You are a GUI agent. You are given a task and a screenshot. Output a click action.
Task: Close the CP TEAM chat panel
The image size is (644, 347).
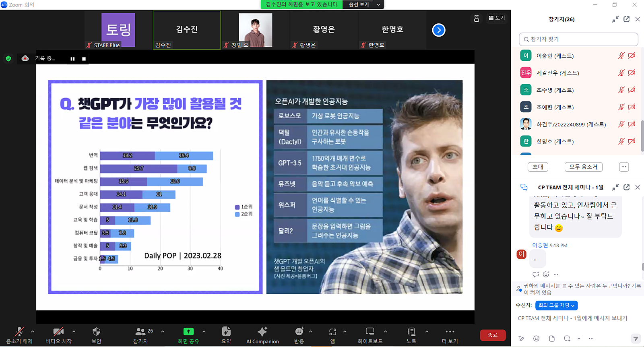pyautogui.click(x=638, y=187)
